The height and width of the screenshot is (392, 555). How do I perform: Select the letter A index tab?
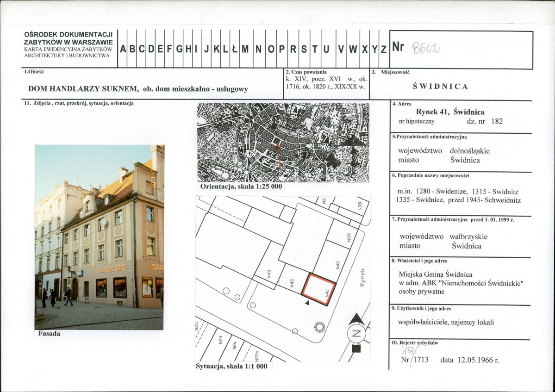[121, 48]
